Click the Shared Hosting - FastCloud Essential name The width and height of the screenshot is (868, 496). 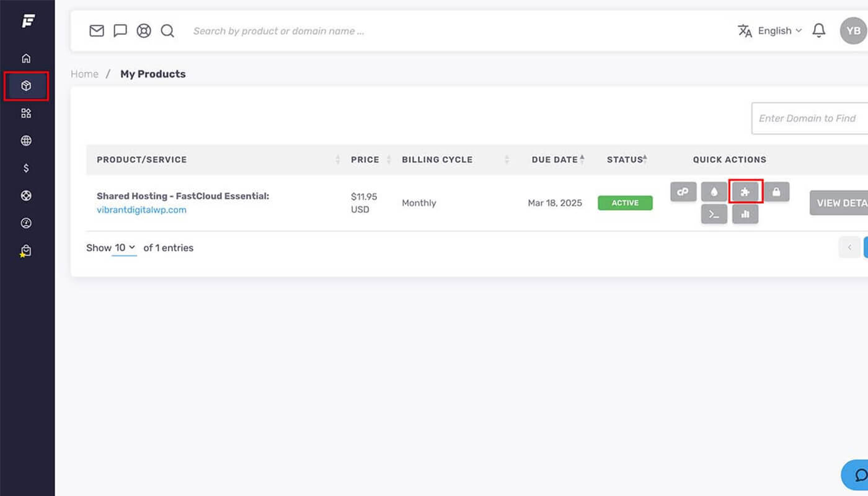coord(183,196)
